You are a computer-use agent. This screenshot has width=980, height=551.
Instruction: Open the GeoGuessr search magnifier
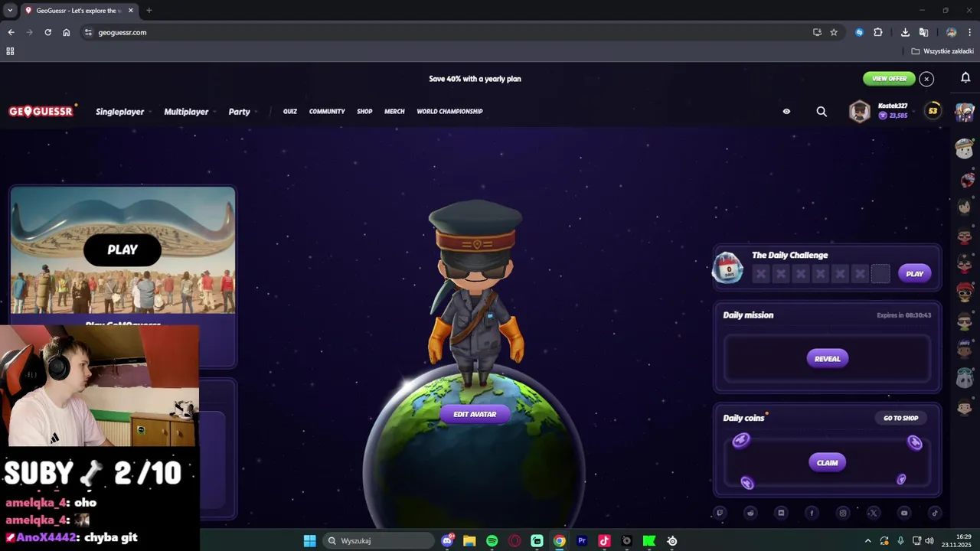pyautogui.click(x=822, y=112)
